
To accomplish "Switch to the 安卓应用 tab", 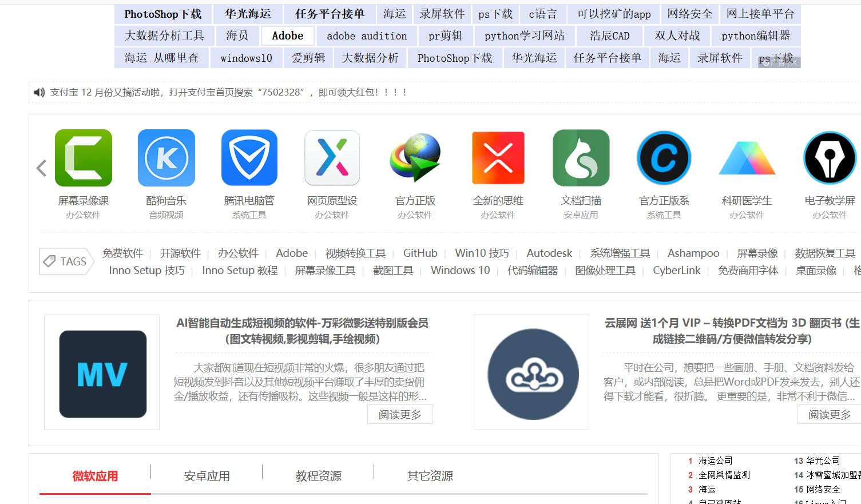I will (207, 476).
